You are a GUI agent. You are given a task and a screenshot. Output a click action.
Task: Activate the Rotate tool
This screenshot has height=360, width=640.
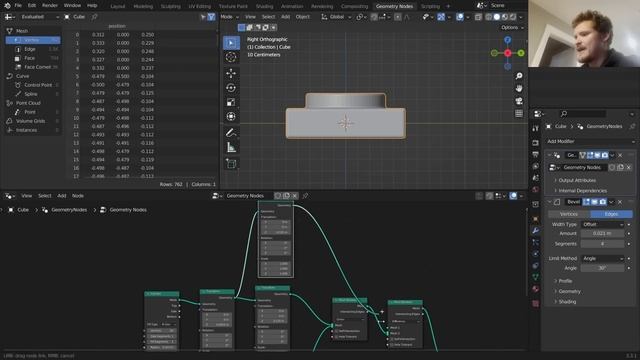pyautogui.click(x=231, y=88)
